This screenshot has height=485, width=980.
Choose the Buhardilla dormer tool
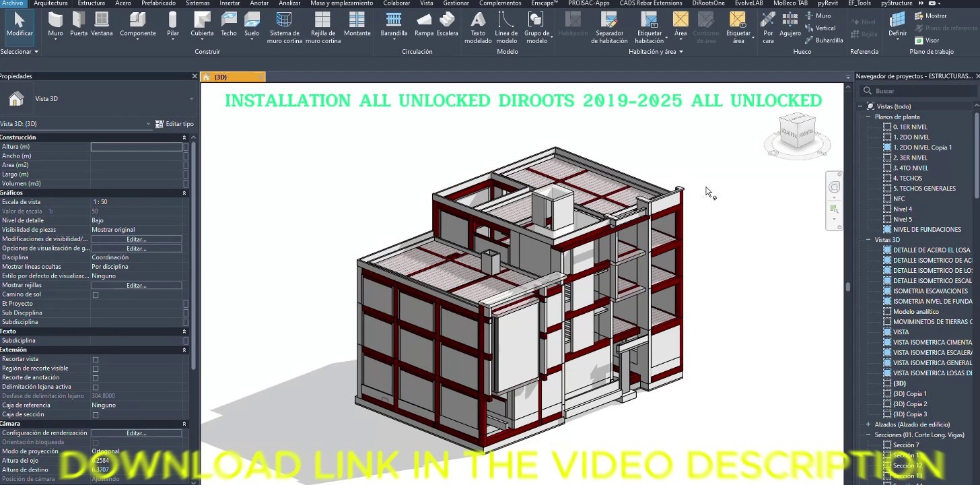tap(824, 40)
